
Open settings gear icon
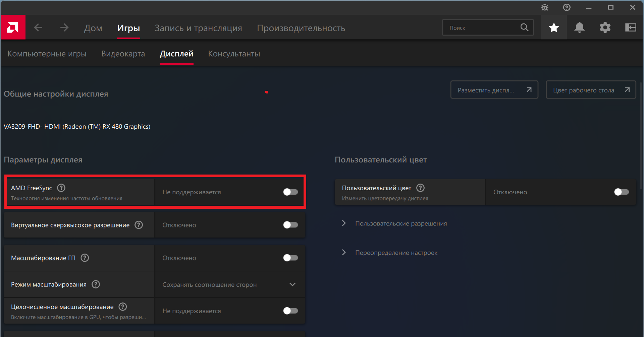click(x=605, y=27)
